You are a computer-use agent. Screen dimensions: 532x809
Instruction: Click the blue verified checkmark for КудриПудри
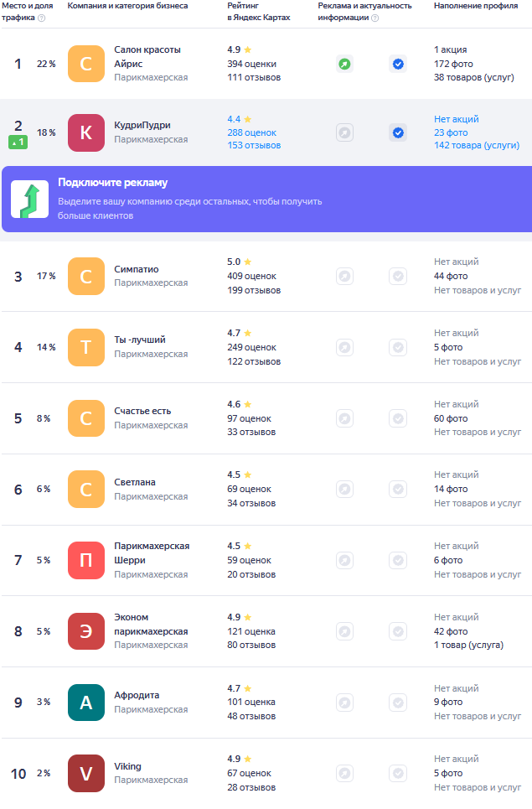click(x=398, y=132)
